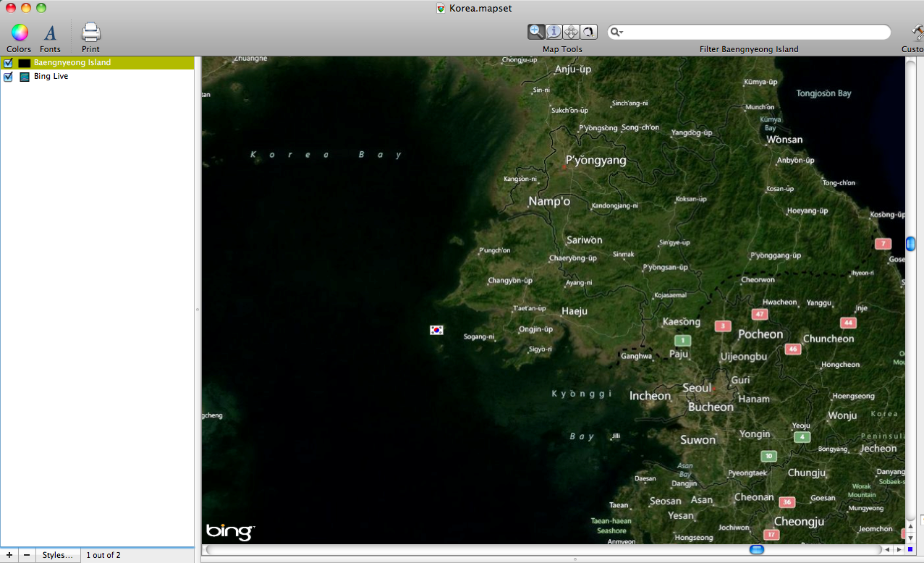Screen dimensions: 924x563
Task: Add a new layer with plus button
Action: [9, 555]
